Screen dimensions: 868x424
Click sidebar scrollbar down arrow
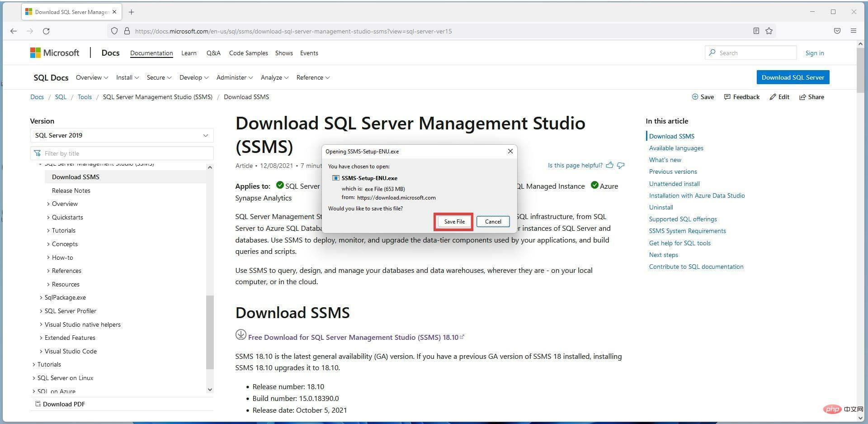coord(210,390)
